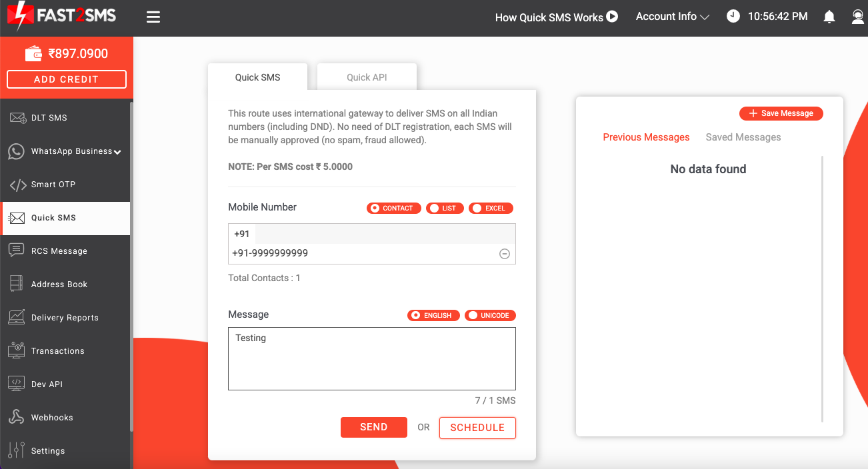The height and width of the screenshot is (469, 868).
Task: Click the Smart OTP code icon
Action: point(18,185)
